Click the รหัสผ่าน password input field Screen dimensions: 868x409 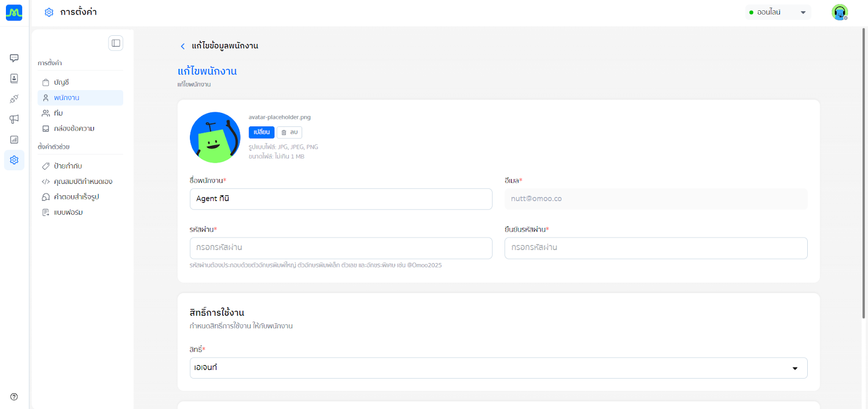point(341,248)
